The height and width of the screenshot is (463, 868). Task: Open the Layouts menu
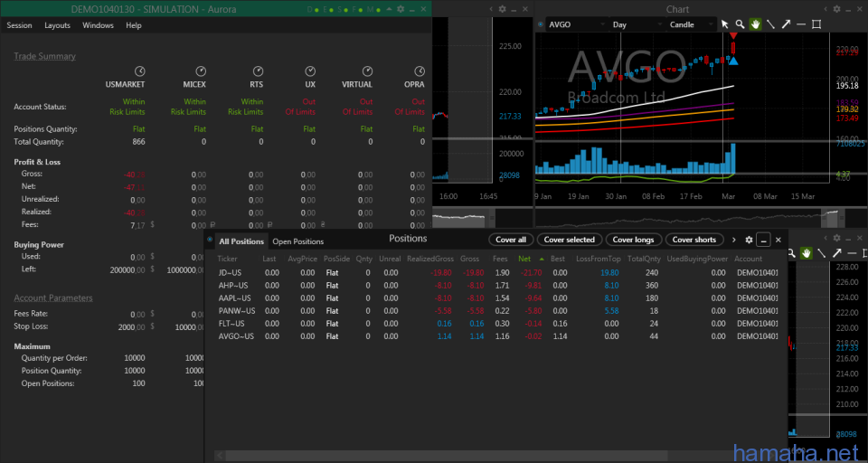click(x=58, y=25)
